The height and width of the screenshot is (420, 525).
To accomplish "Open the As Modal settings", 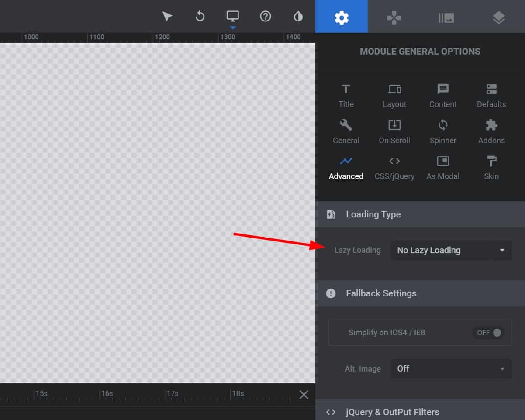I will 443,168.
